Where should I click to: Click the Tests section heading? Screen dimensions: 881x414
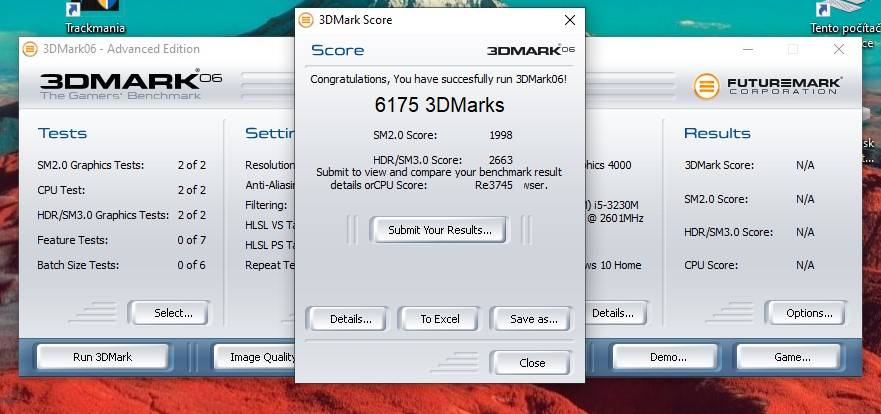(x=62, y=133)
